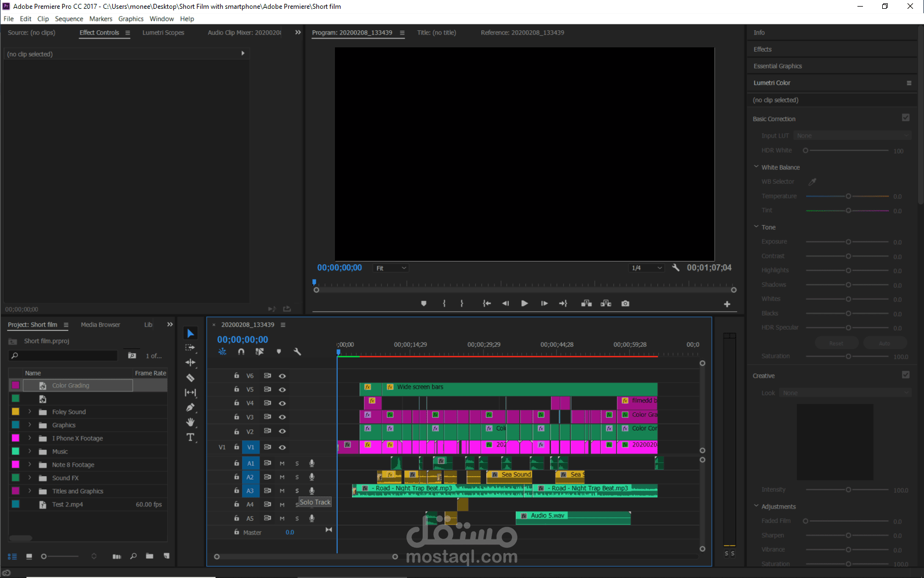
Task: Click the Lift button in Program Monitor
Action: click(587, 303)
